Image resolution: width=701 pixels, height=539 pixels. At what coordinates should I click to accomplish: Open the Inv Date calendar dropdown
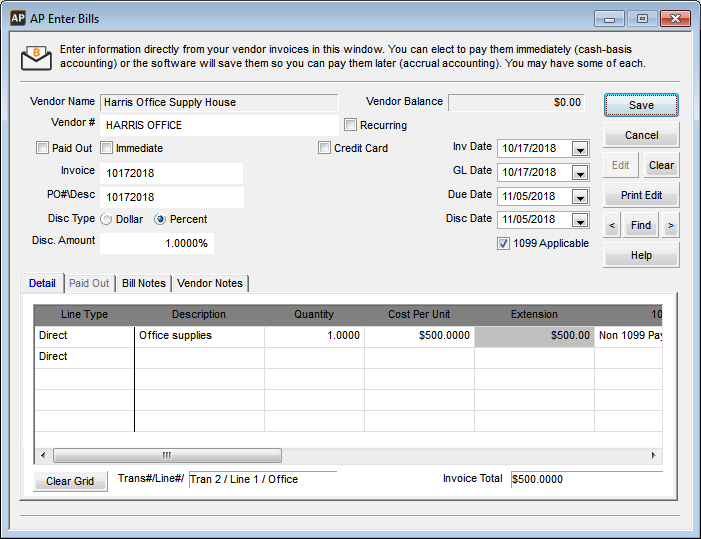579,148
